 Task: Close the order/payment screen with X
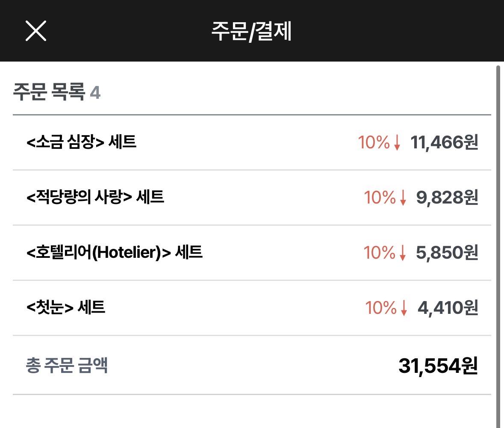coord(36,31)
